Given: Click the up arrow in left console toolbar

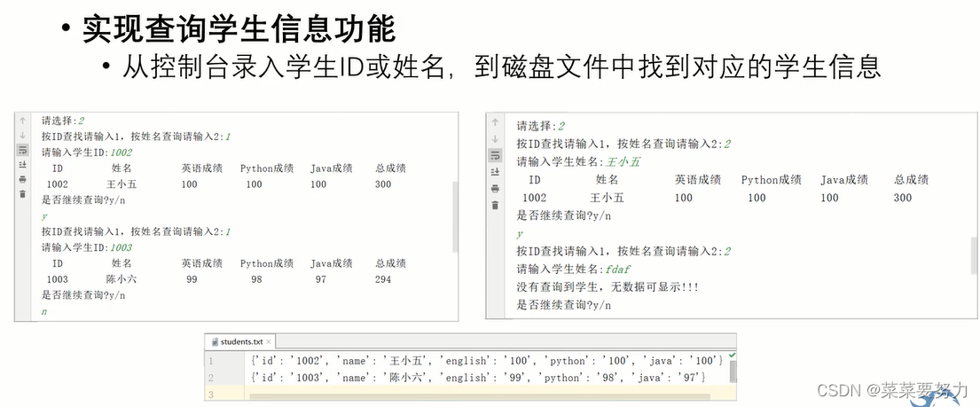Looking at the screenshot, I should pos(22,121).
